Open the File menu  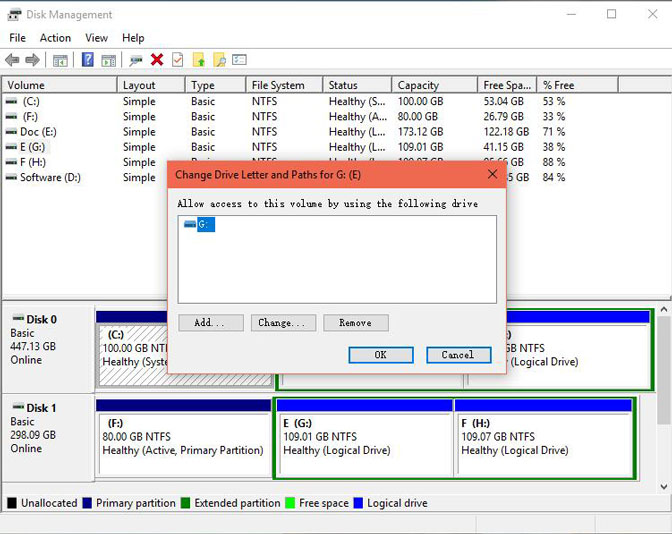(x=18, y=38)
